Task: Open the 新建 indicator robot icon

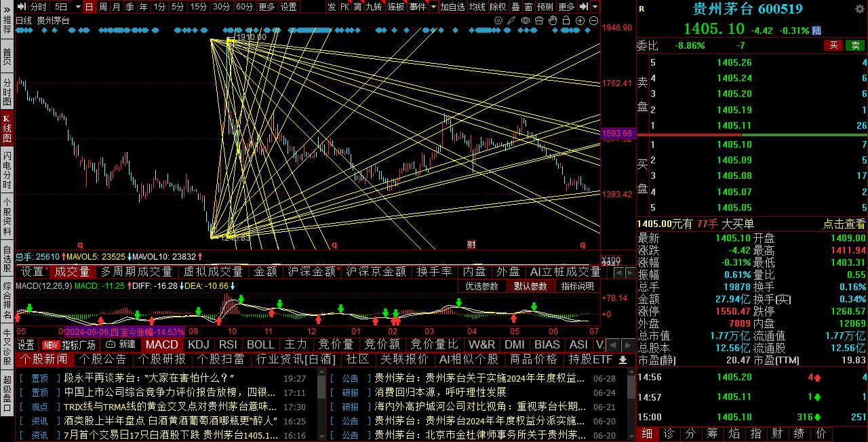Action: coord(110,344)
